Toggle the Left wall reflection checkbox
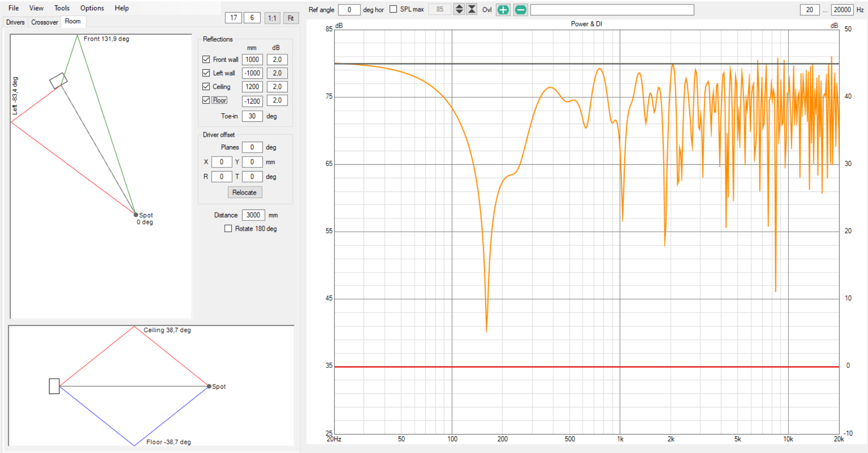The height and width of the screenshot is (453, 868). 206,73
